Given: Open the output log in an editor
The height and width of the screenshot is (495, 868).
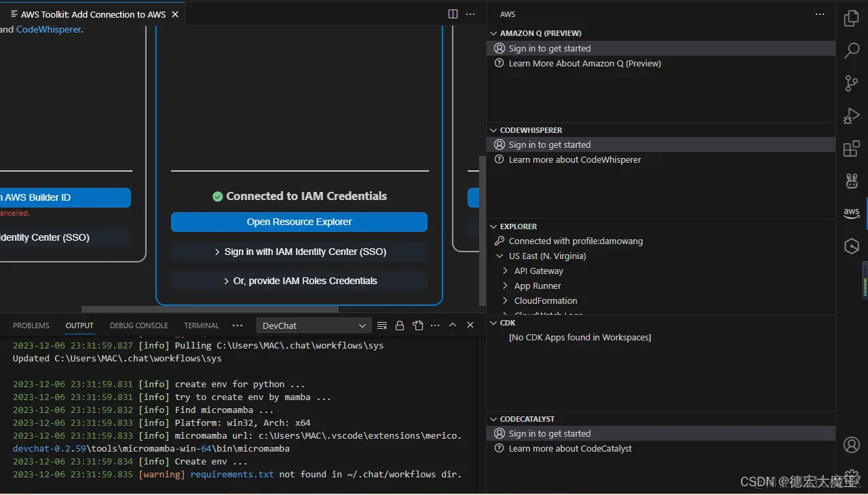Looking at the screenshot, I should coord(418,325).
